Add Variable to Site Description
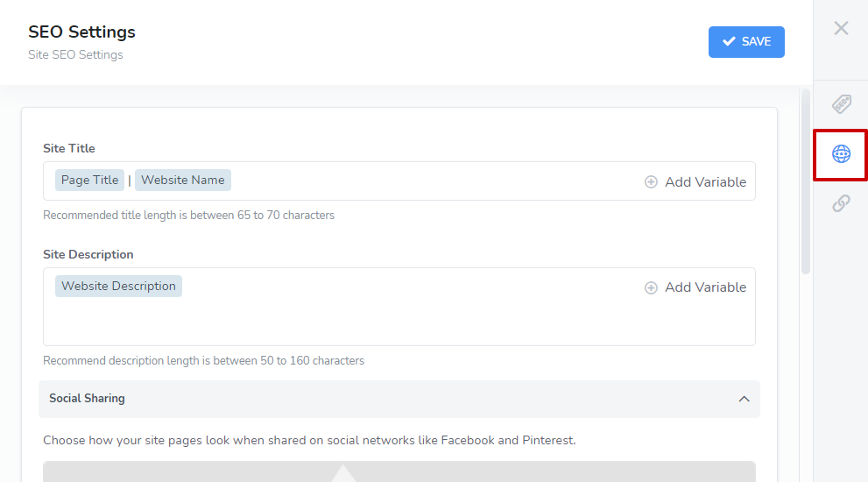868x482 pixels. click(x=695, y=287)
